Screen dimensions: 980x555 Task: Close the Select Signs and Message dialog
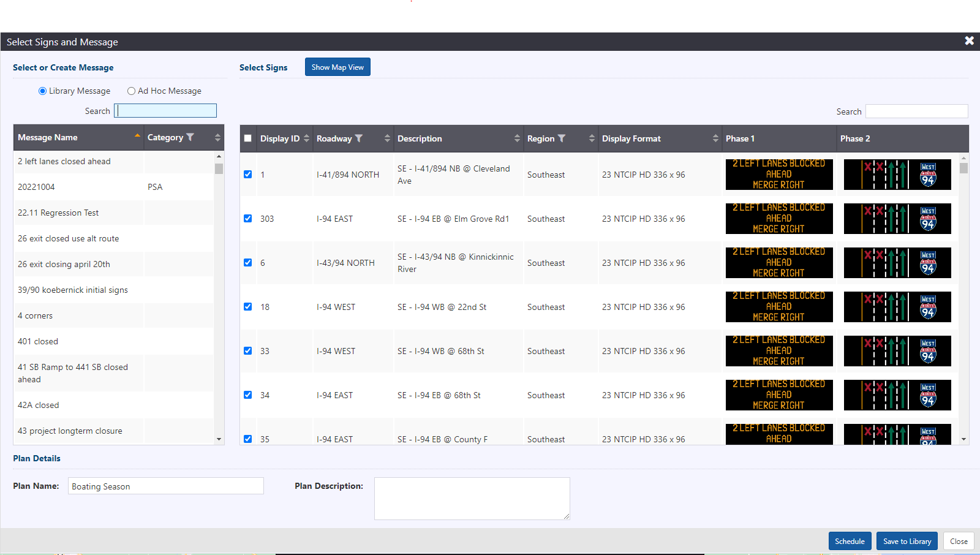pyautogui.click(x=969, y=40)
